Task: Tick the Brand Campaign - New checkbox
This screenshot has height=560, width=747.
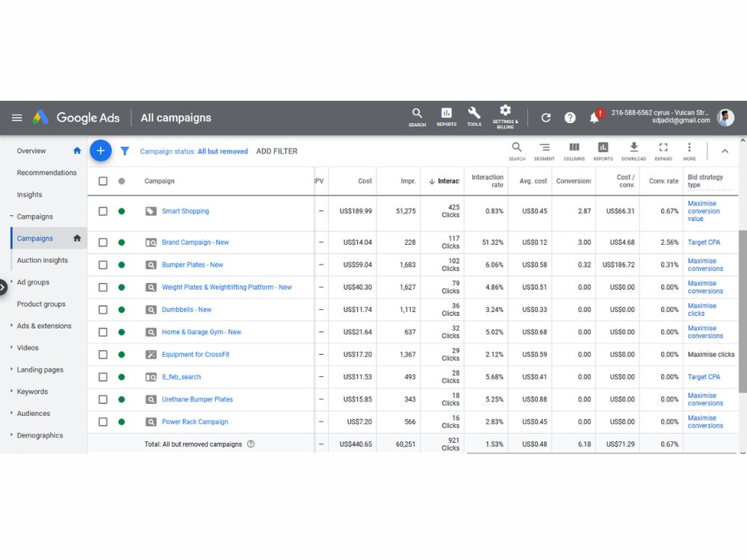Action: [103, 243]
